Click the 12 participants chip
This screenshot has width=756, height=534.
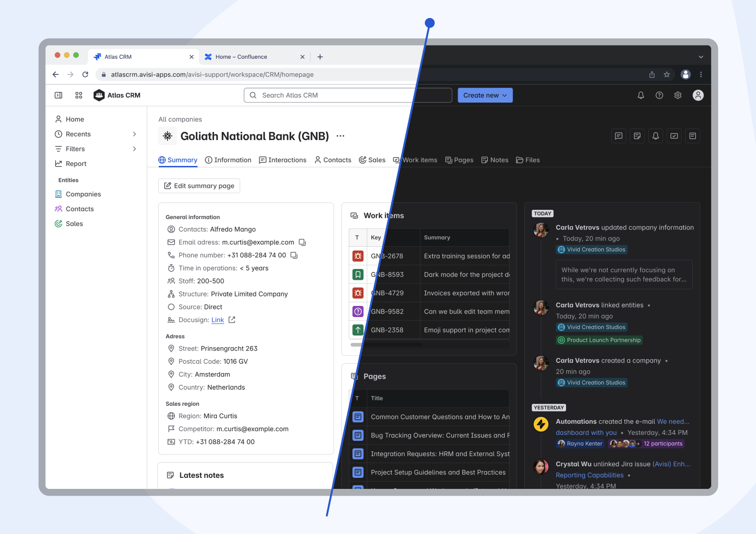[x=646, y=444]
